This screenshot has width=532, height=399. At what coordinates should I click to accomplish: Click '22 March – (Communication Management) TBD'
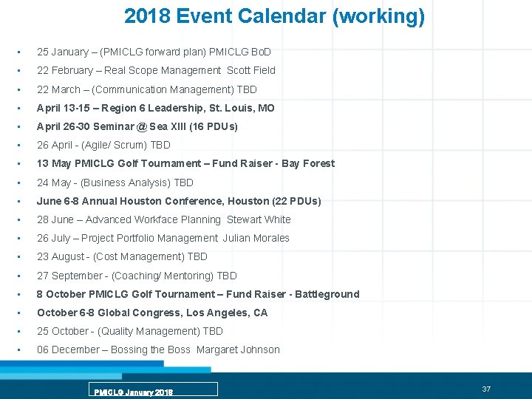(146, 89)
